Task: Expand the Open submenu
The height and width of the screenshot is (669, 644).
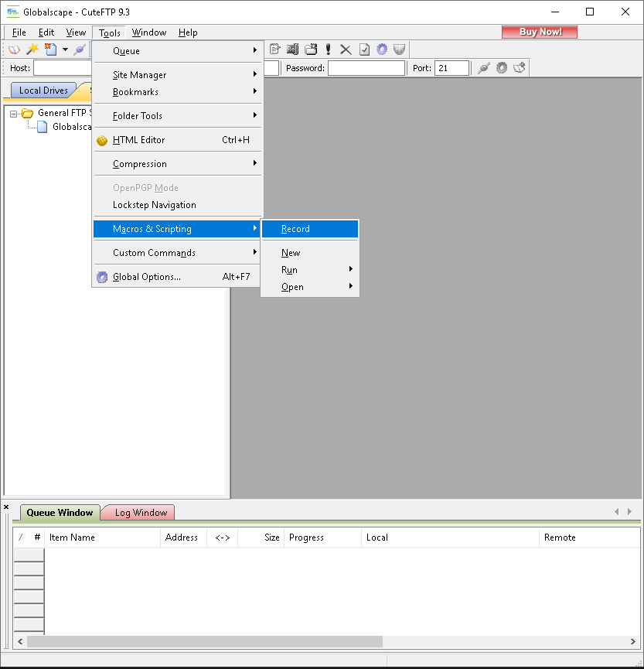Action: [310, 287]
